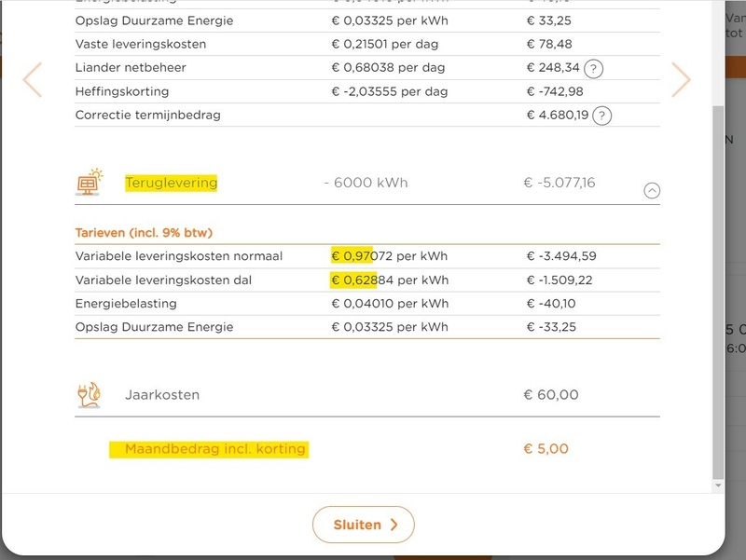746x560 pixels.
Task: Click the Variabele leveringskosten dal row
Action: coord(164,280)
